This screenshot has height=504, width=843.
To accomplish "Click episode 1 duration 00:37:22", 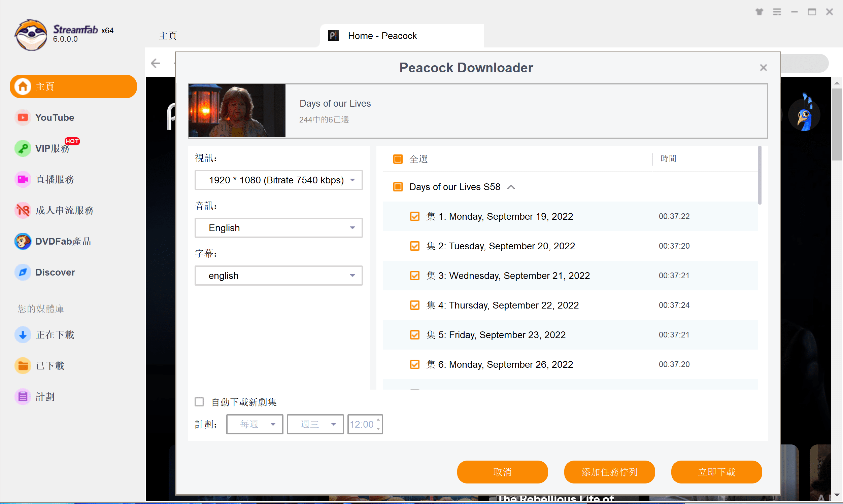I will pos(674,216).
